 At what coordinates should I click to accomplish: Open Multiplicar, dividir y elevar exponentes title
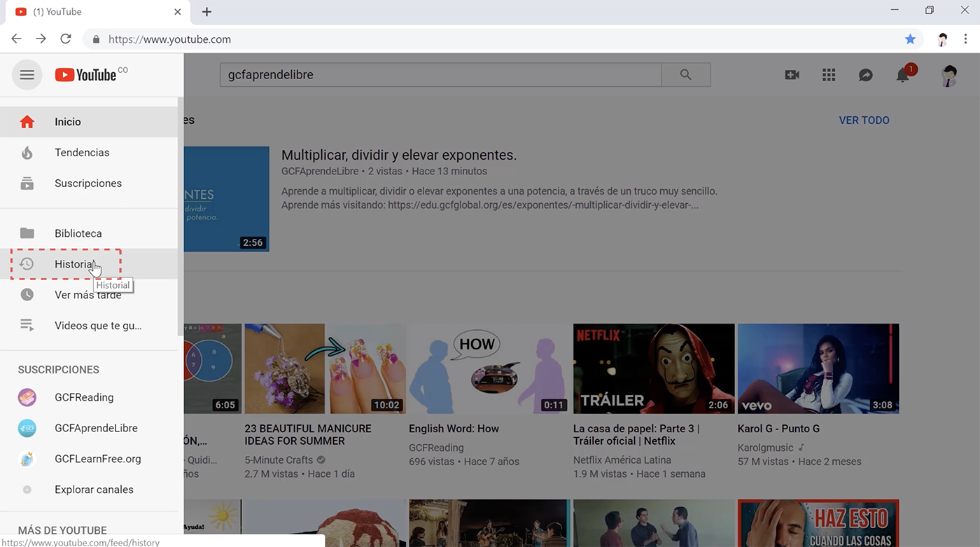coord(399,155)
